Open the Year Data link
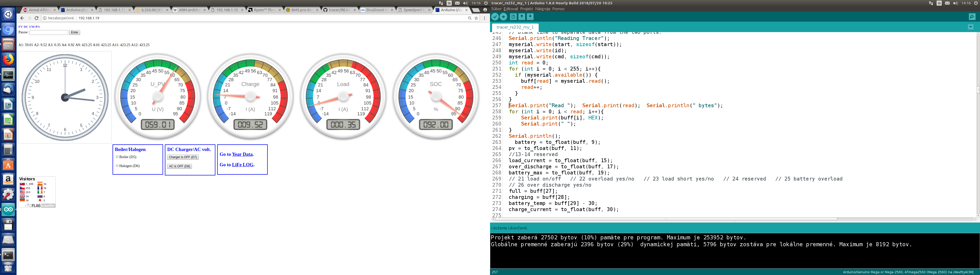The height and width of the screenshot is (275, 980). click(242, 154)
